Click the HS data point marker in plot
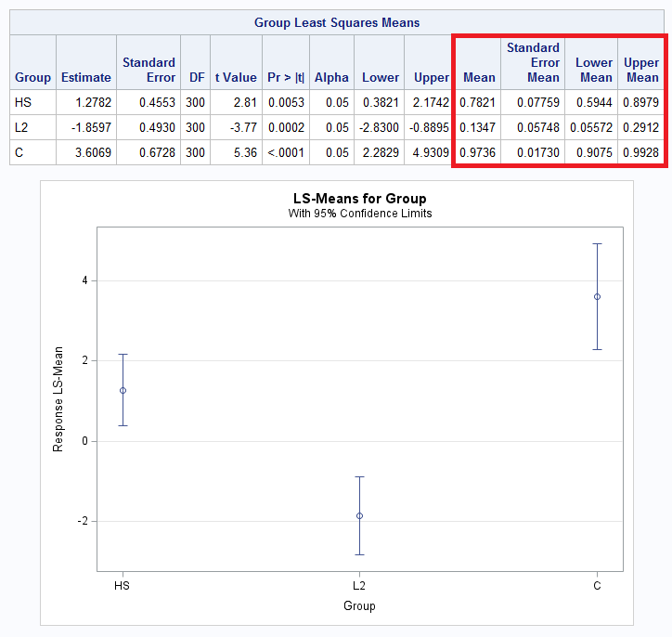The height and width of the screenshot is (637, 672). [x=123, y=390]
